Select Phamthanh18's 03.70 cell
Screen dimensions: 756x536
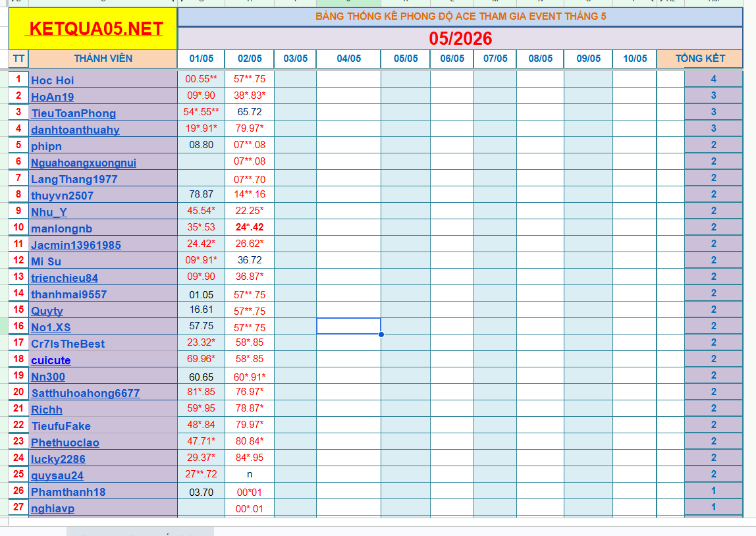[201, 492]
